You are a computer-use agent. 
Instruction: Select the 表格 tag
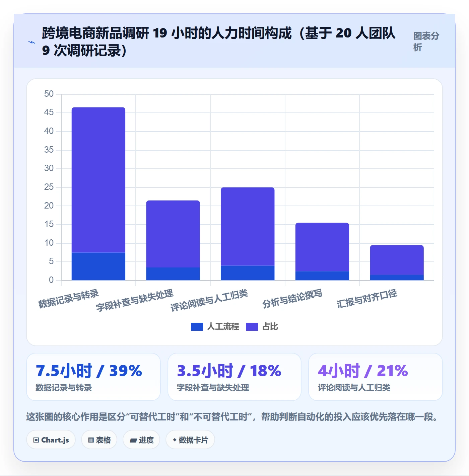[x=99, y=440]
